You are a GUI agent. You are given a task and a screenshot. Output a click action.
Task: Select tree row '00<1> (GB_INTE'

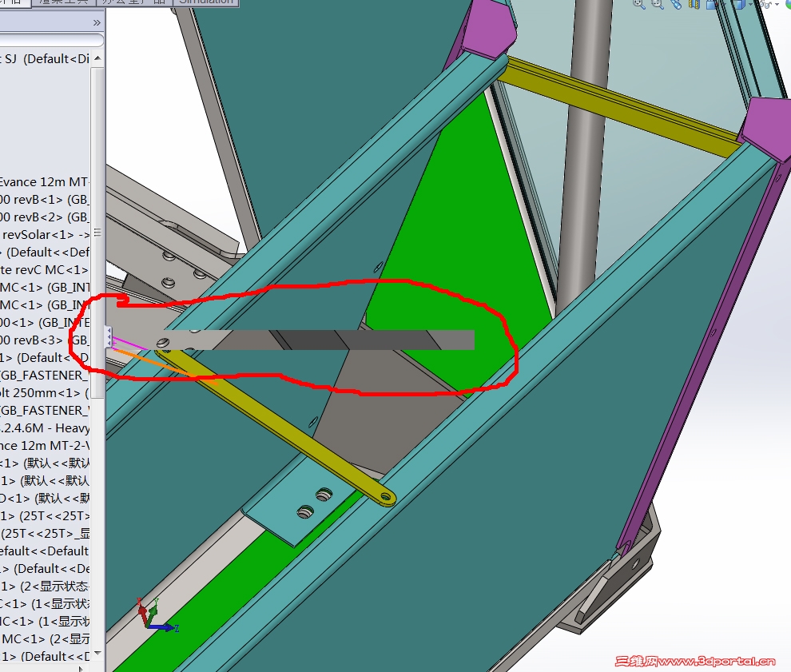45,322
